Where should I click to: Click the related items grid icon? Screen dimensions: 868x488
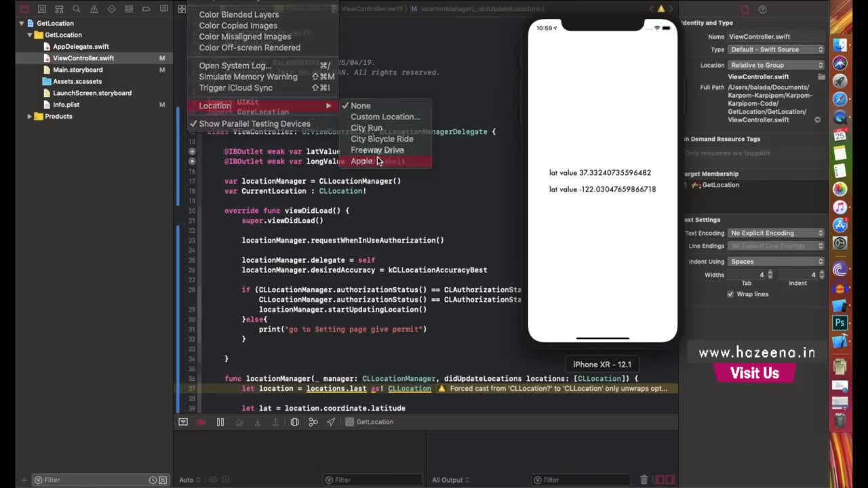point(182,9)
